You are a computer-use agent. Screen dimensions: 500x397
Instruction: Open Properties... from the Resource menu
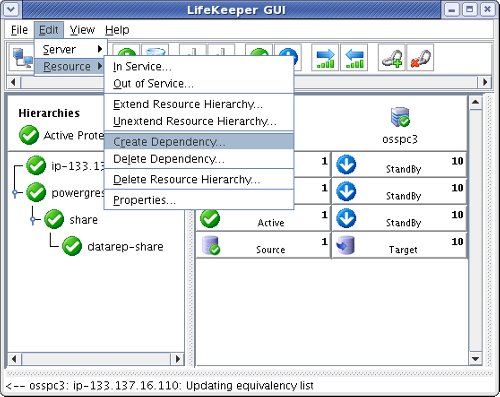[199, 200]
